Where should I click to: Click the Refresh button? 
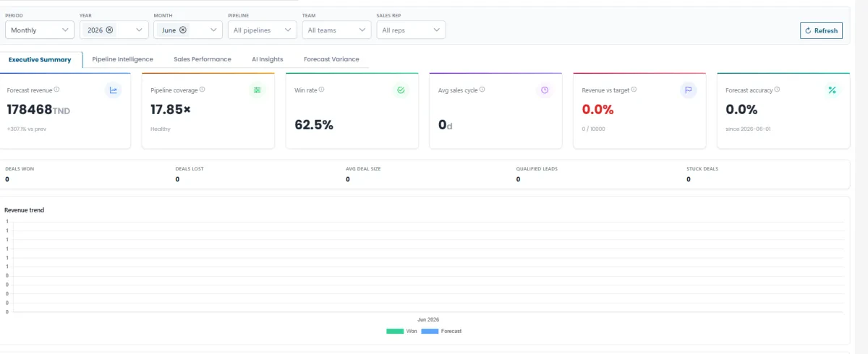pos(821,30)
